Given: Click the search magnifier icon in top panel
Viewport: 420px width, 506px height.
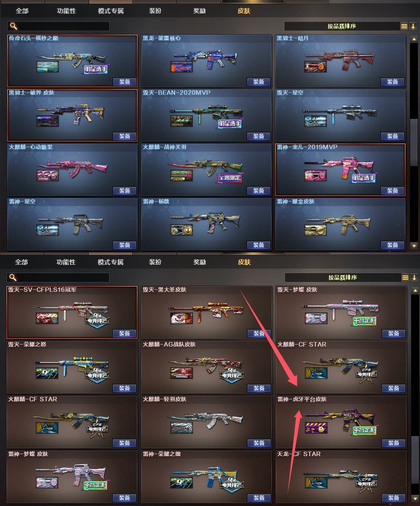Looking at the screenshot, I should click(x=13, y=26).
